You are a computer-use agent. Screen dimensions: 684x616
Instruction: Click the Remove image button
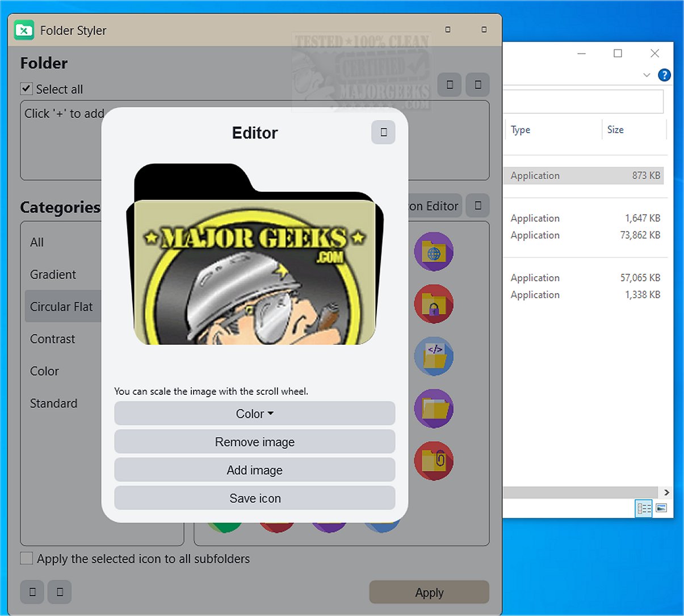click(254, 442)
